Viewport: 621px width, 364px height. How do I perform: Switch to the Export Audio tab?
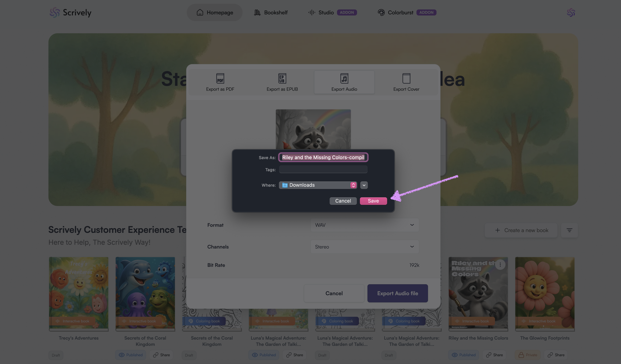(x=344, y=82)
